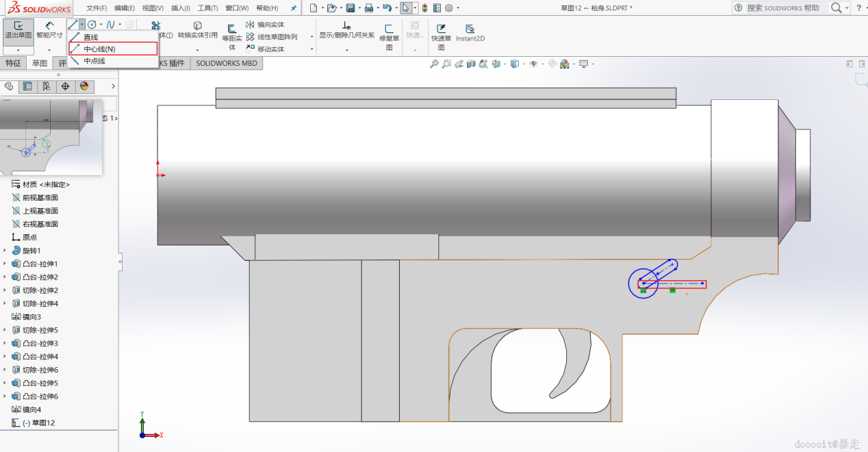Screen dimensions: 868x452
Task: Select 前视基准面 in the feature tree
Action: pyautogui.click(x=40, y=198)
